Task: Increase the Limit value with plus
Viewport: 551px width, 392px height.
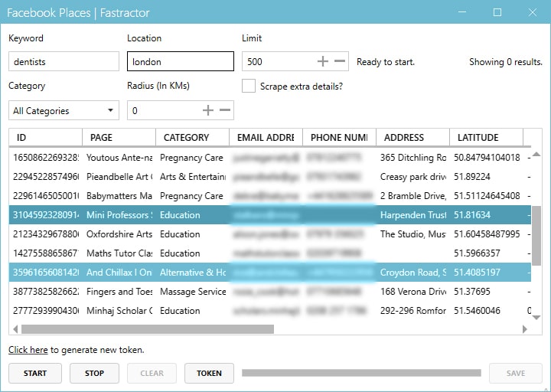Action: (323, 61)
